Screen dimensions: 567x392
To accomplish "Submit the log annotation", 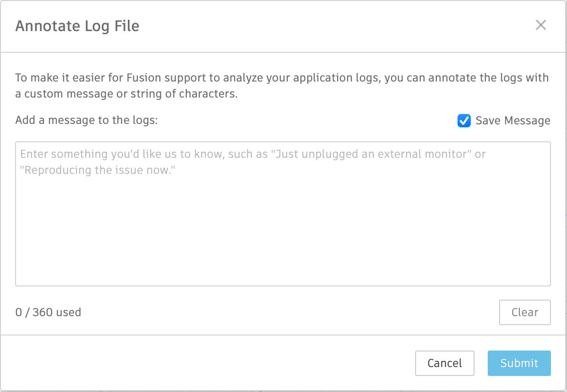I will tap(519, 363).
